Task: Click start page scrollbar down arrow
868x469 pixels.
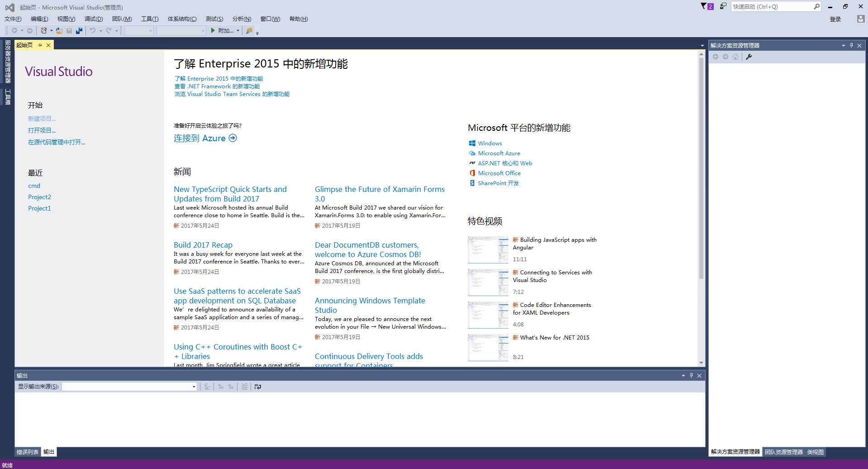Action: 701,363
